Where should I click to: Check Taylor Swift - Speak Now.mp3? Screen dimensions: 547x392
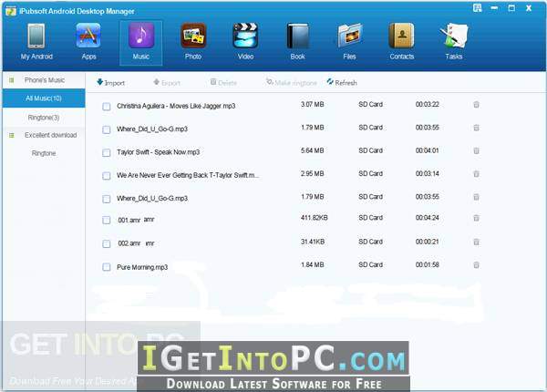pos(107,153)
